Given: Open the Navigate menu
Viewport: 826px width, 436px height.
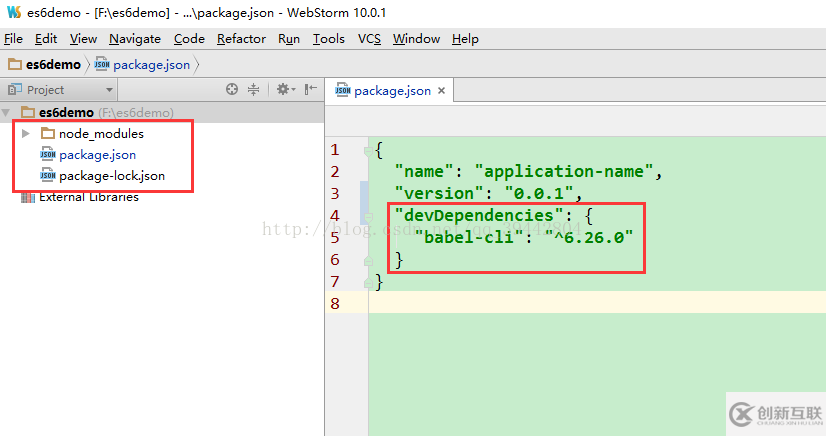Looking at the screenshot, I should (x=135, y=39).
